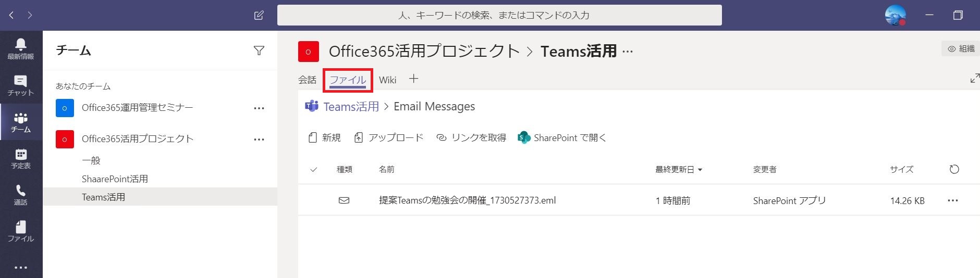Click the Email Messages breadcrumb text
This screenshot has width=980, height=278.
pyautogui.click(x=434, y=106)
